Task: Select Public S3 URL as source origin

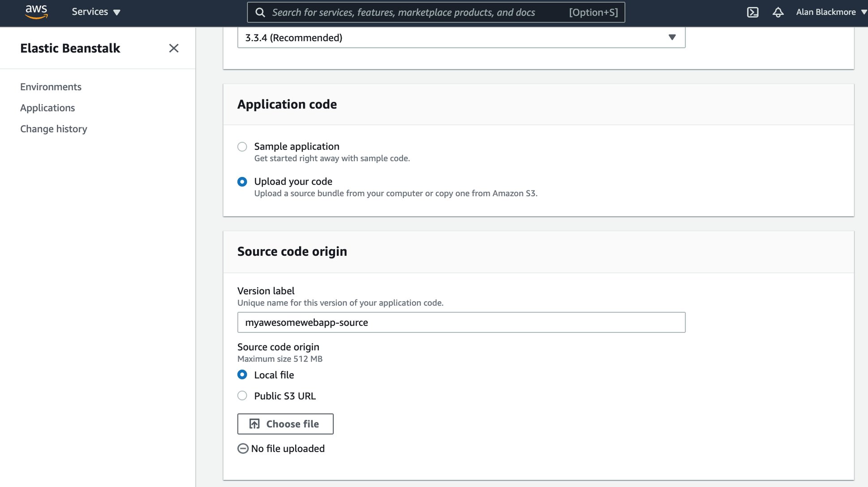Action: click(x=242, y=396)
